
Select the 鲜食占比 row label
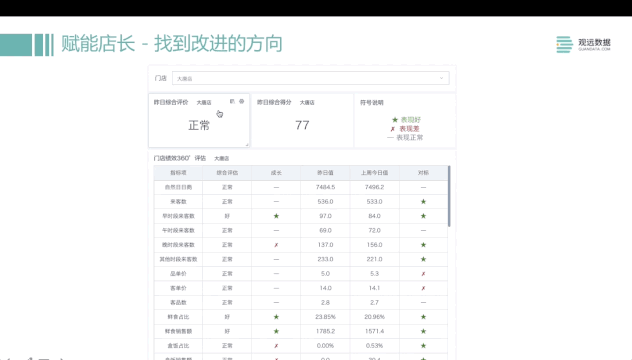(x=178, y=317)
